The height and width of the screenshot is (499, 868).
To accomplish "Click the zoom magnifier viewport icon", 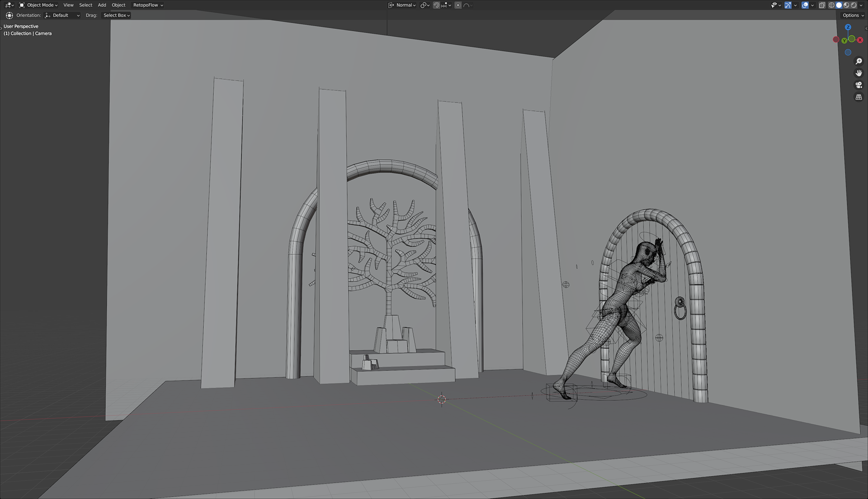I will point(859,61).
